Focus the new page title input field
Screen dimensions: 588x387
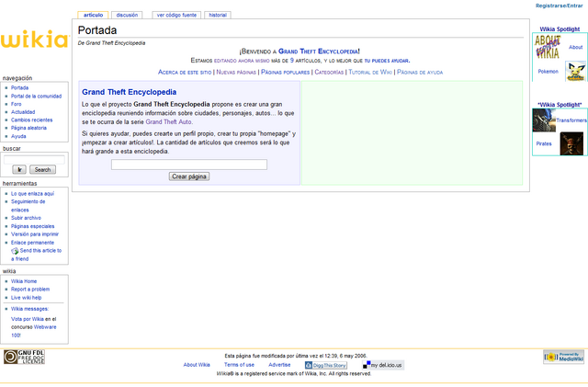click(189, 165)
